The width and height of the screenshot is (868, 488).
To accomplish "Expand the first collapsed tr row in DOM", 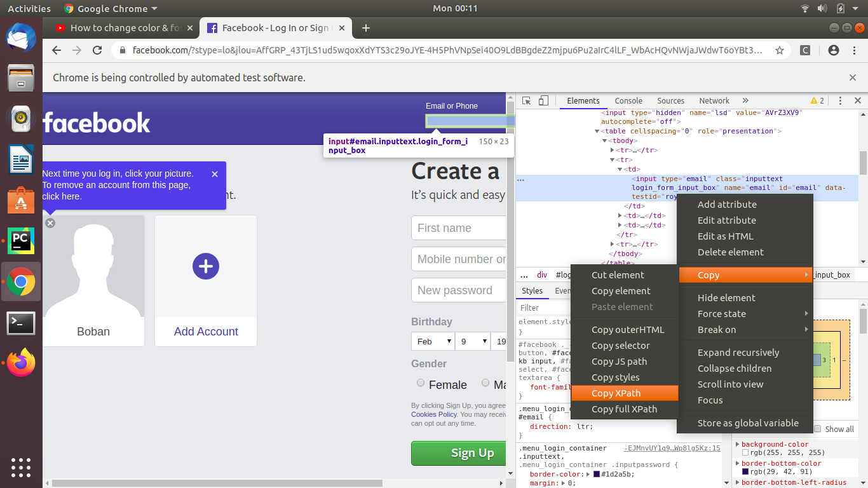I will (x=613, y=151).
